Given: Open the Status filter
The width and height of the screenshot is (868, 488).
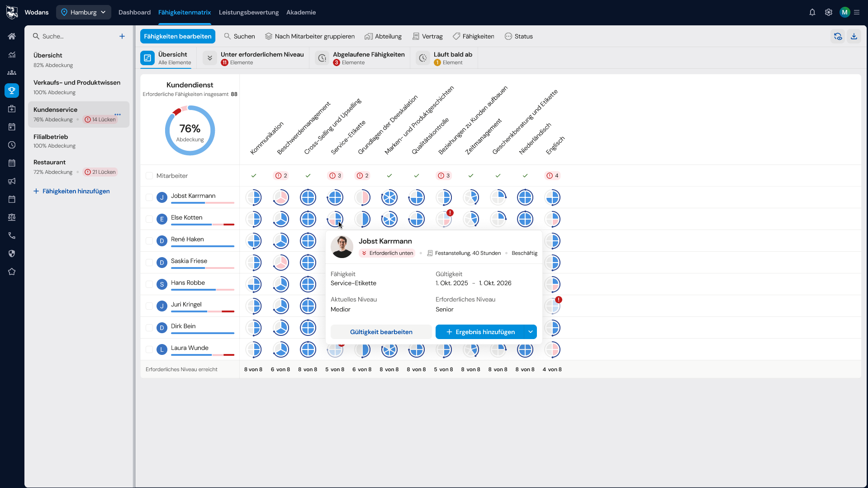Looking at the screenshot, I should coord(519,36).
